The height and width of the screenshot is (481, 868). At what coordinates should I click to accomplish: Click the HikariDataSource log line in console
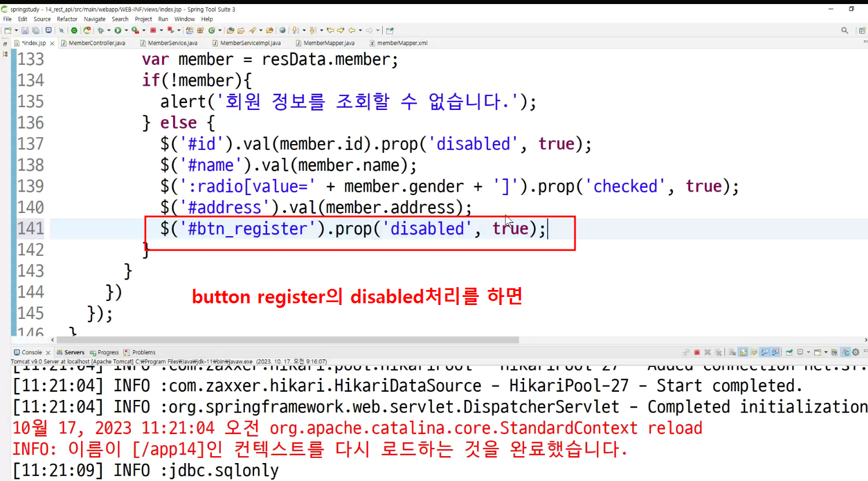408,385
